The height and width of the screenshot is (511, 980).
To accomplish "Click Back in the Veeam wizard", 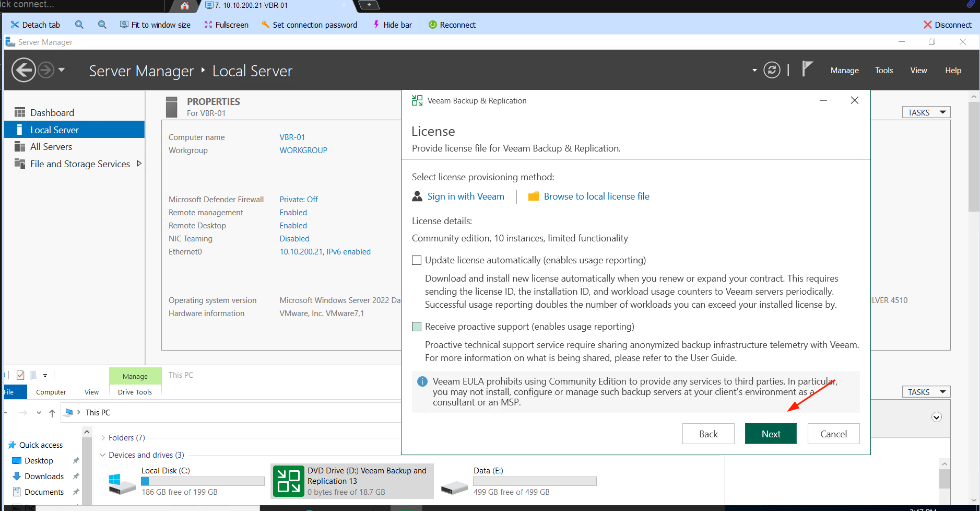I will pyautogui.click(x=709, y=434).
